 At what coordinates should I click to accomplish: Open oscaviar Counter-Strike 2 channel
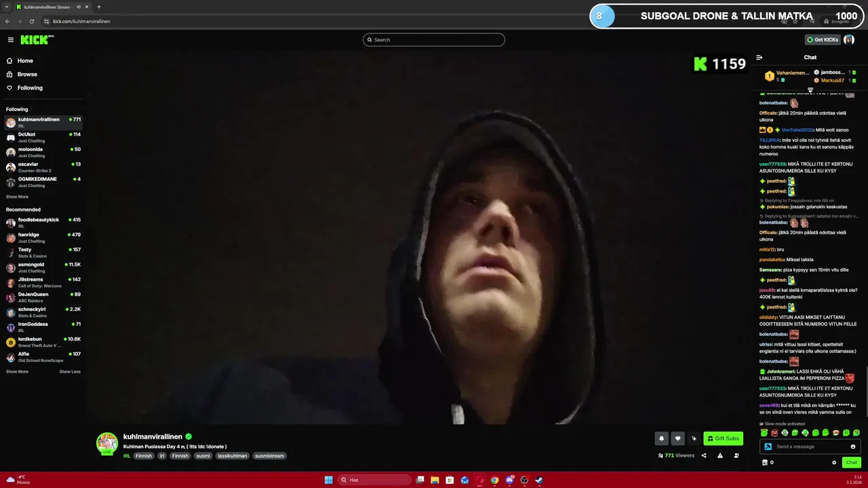click(x=43, y=167)
